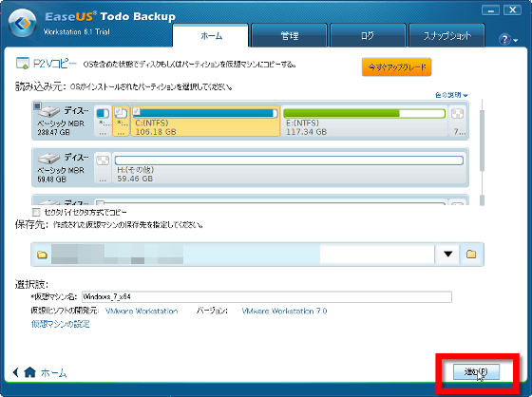This screenshot has width=532, height=397.
Task: Close the Todo Backup window
Action: [512, 10]
